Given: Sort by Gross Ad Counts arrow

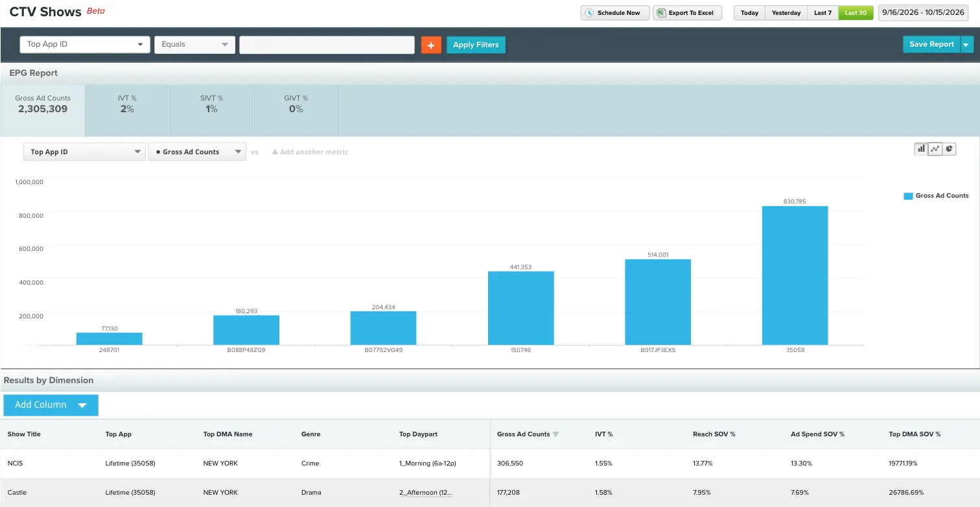Looking at the screenshot, I should [555, 434].
